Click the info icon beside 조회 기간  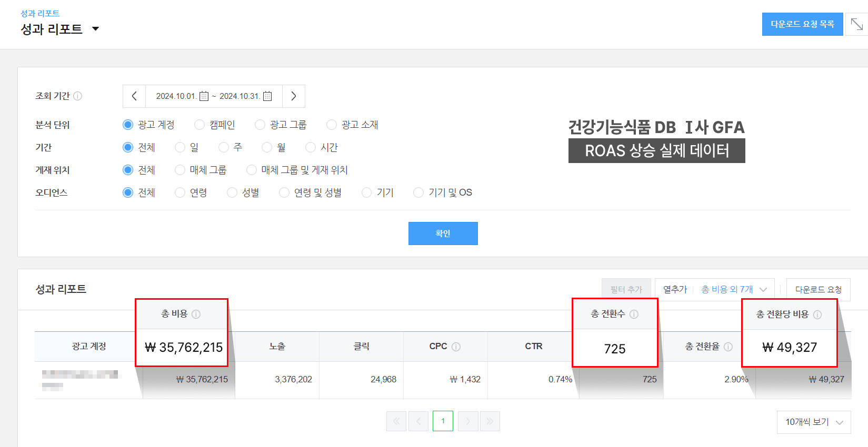(x=78, y=96)
